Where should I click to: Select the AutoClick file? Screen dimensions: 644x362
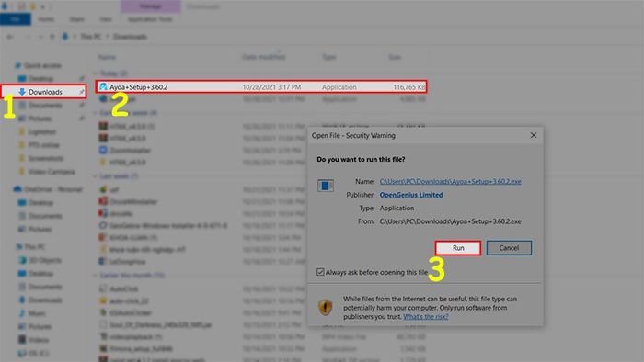(x=123, y=289)
